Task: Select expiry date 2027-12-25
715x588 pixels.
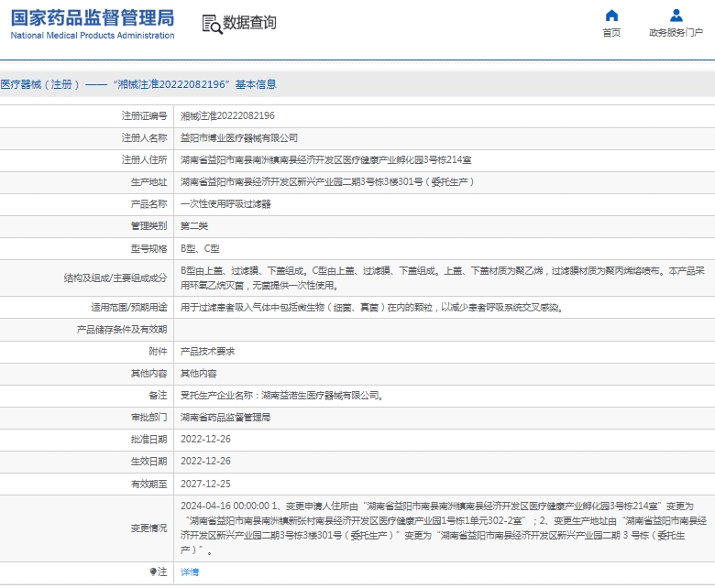Action: (x=205, y=484)
